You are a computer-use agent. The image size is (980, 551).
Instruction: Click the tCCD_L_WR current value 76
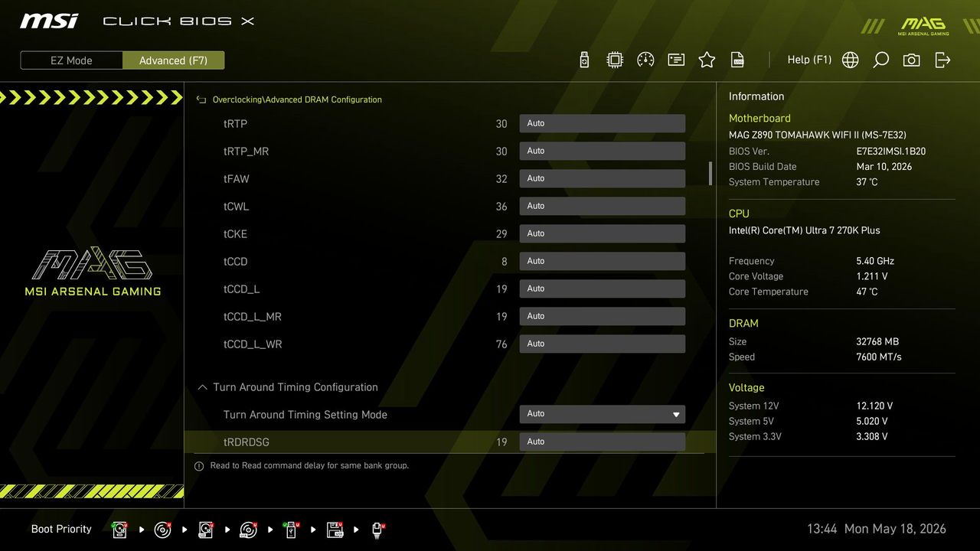click(501, 344)
